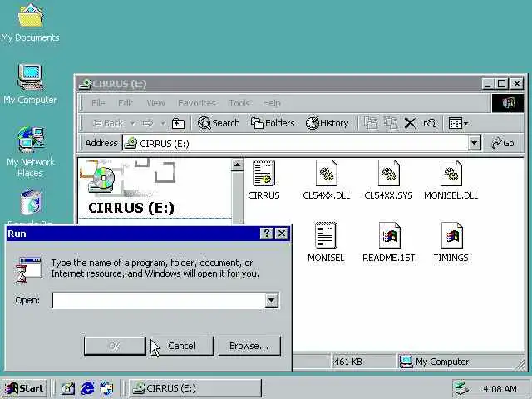Click the system tray hardware icon
This screenshot has height=399, width=532.
[462, 388]
